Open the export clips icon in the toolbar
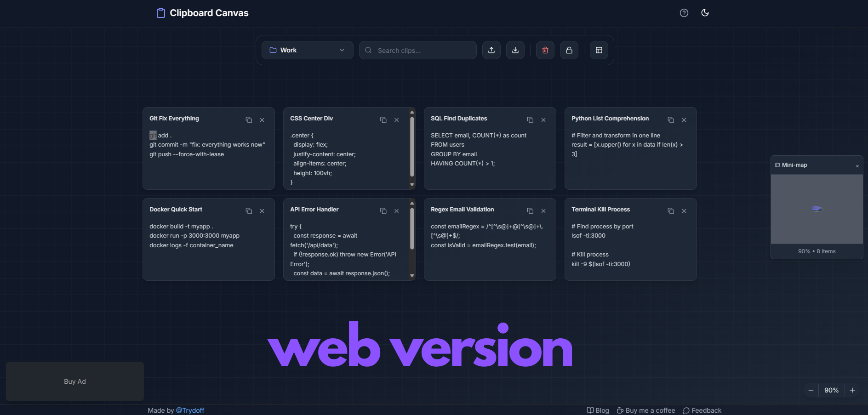The width and height of the screenshot is (868, 415). coord(491,50)
